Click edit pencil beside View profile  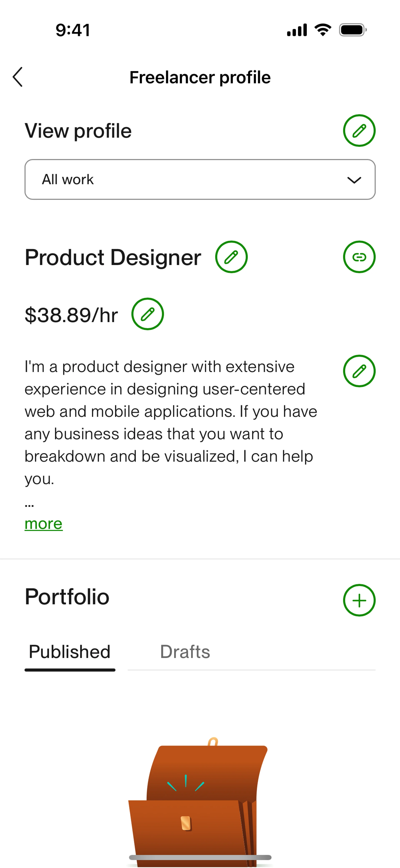click(359, 130)
